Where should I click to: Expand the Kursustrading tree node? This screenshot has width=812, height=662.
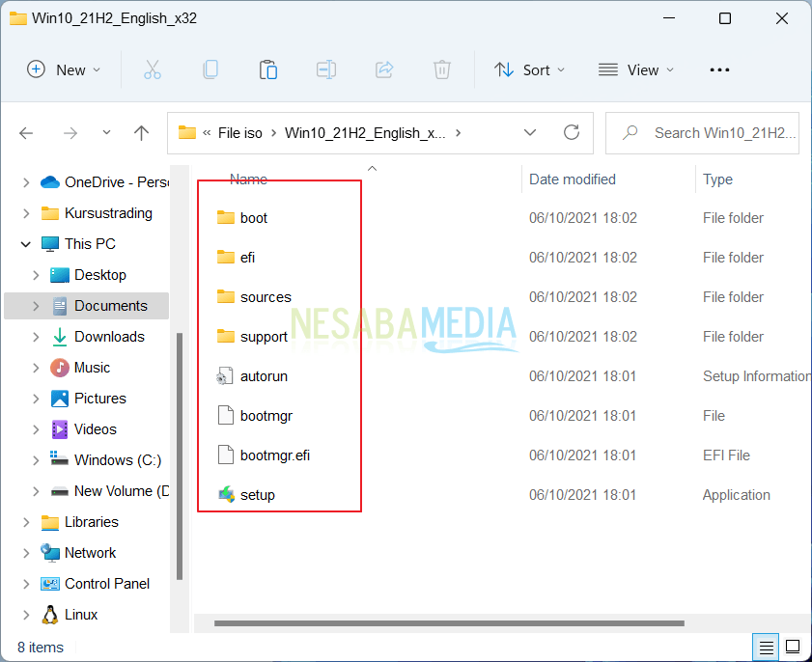click(x=26, y=213)
